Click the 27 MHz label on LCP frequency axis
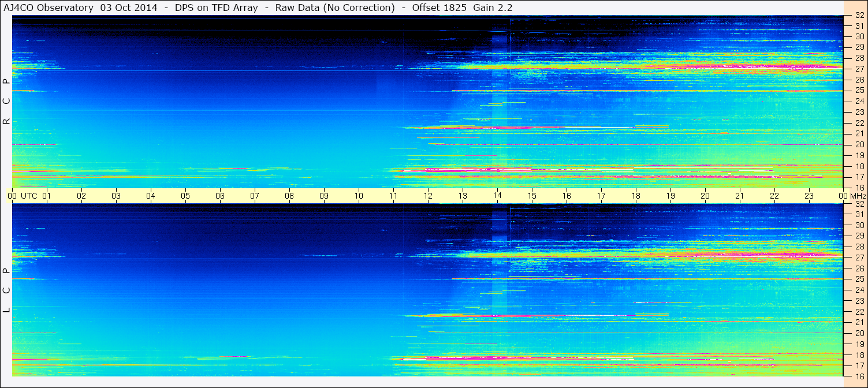This screenshot has height=388, width=868. (x=859, y=258)
